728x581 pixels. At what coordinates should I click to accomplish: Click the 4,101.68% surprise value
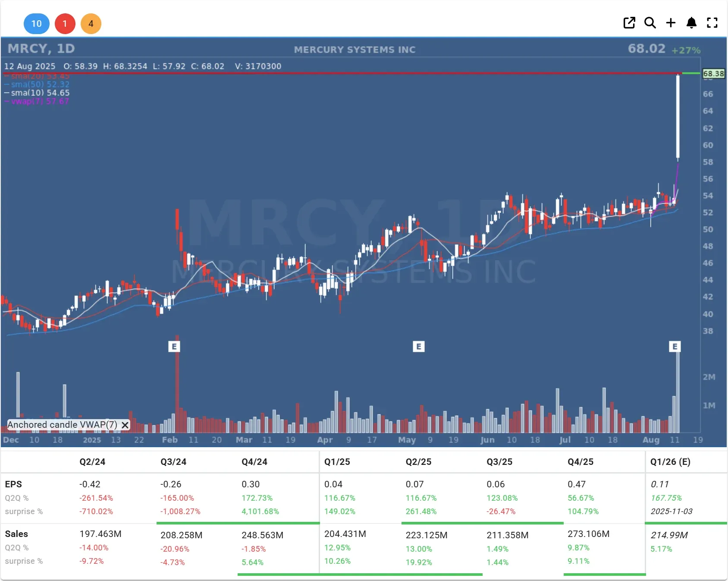(260, 512)
